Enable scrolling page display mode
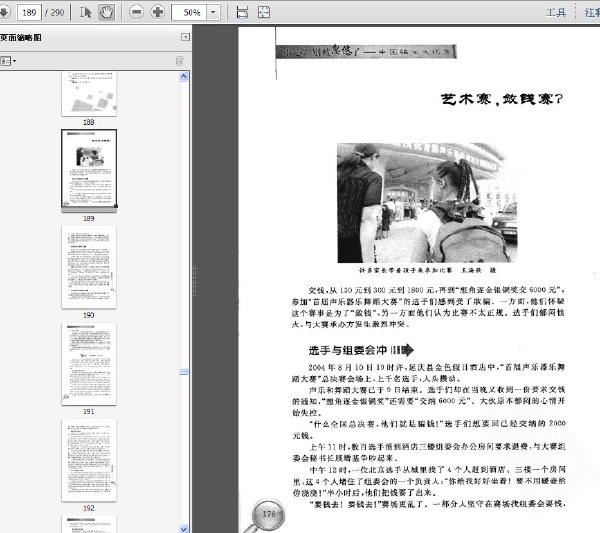Viewport: 600px width, 533px height. click(x=242, y=12)
